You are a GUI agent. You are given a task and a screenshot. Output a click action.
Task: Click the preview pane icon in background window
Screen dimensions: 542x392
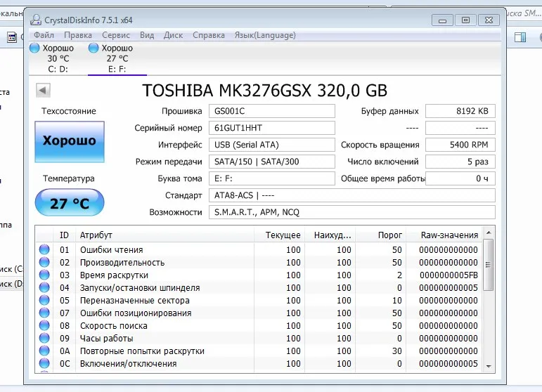pyautogui.click(x=520, y=37)
